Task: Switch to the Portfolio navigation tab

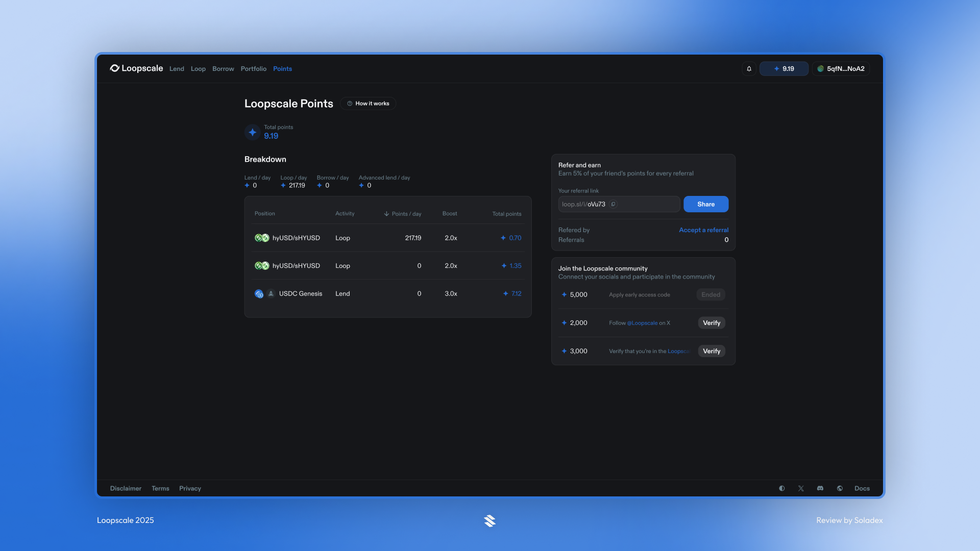Action: pyautogui.click(x=253, y=69)
